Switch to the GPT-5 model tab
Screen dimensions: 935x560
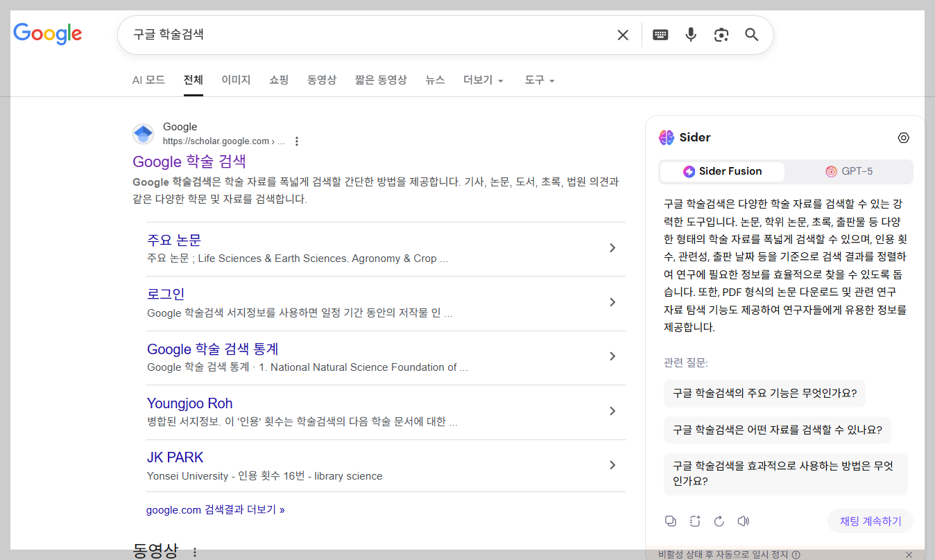[x=850, y=170]
